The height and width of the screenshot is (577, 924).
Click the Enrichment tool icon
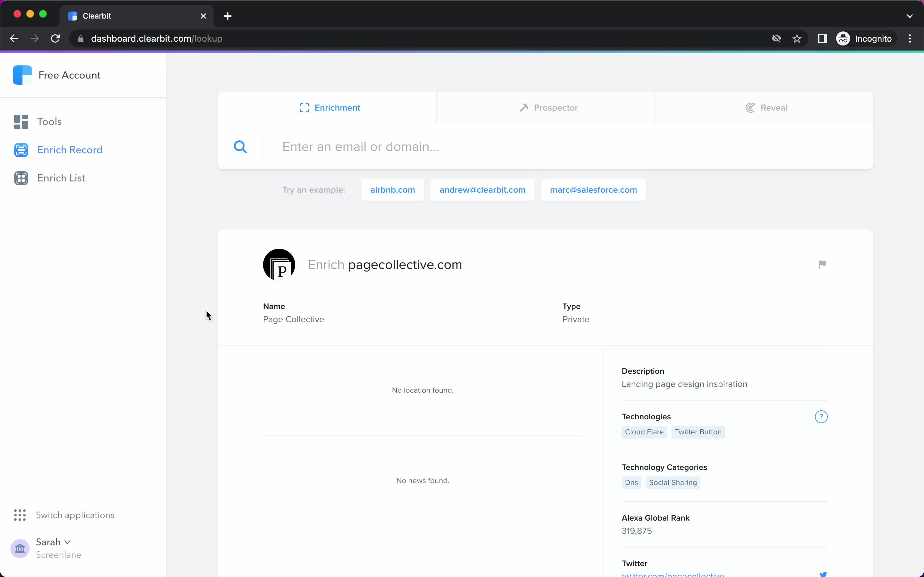coord(304,108)
